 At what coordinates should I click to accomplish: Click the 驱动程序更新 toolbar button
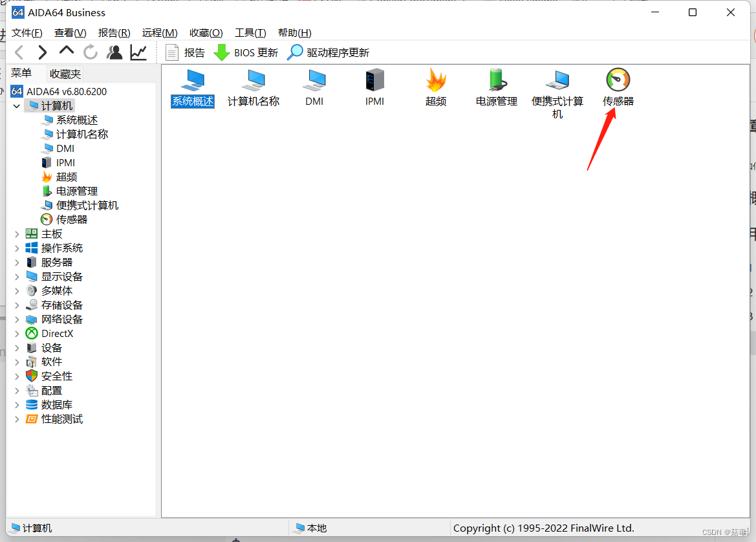[x=329, y=52]
